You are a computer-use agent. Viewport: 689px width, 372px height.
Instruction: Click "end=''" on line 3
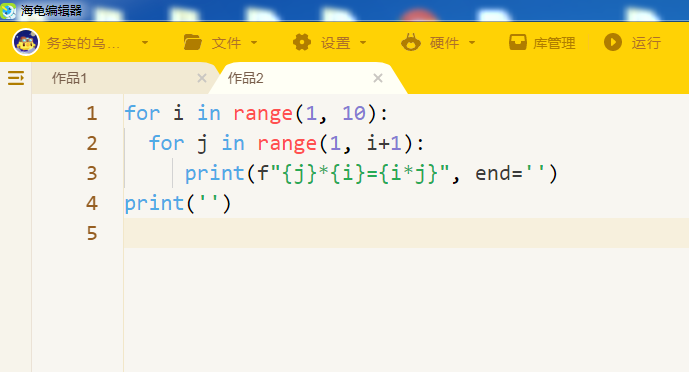click(510, 173)
